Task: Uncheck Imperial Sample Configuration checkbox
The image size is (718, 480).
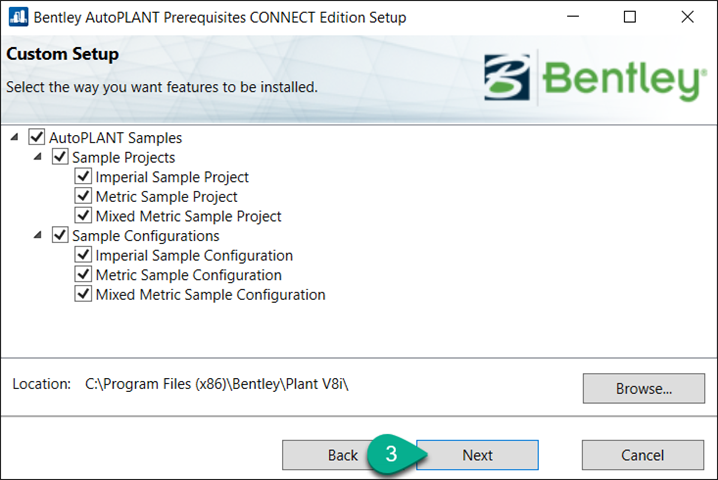Action: tap(83, 256)
